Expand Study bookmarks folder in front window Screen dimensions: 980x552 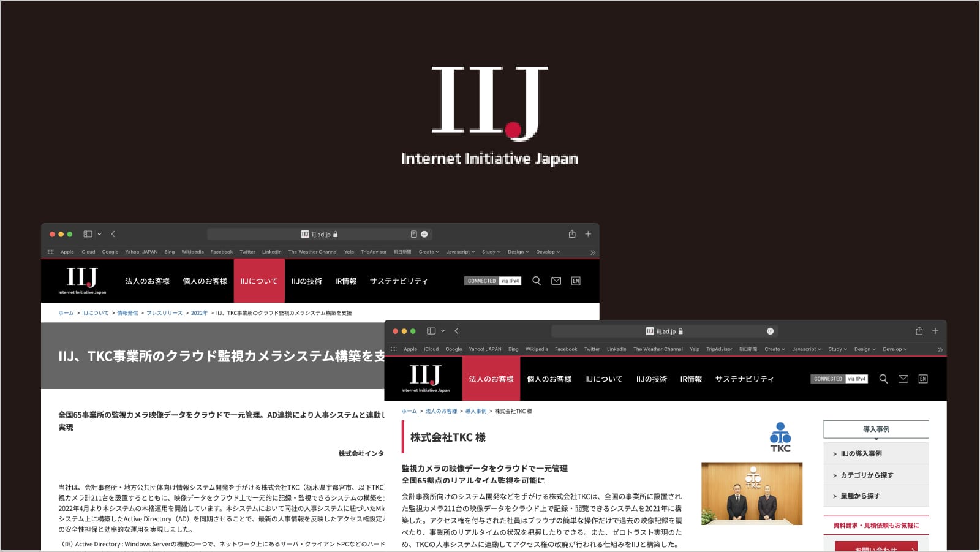[838, 349]
